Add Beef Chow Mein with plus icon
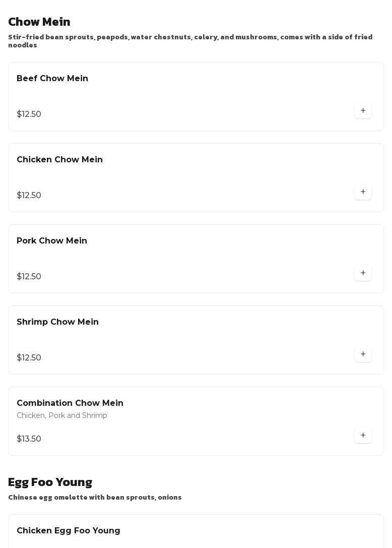Screen dimensions: 392x548 (363, 111)
